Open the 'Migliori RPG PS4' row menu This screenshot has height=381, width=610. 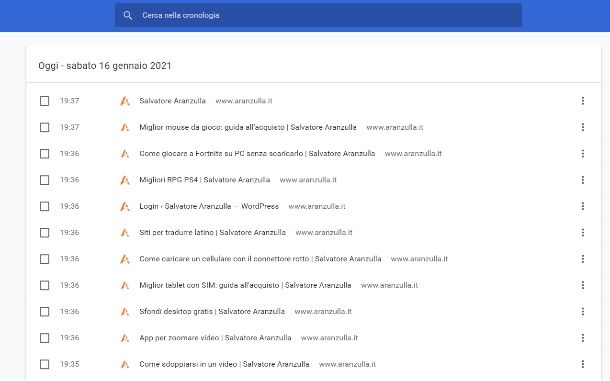coord(582,180)
